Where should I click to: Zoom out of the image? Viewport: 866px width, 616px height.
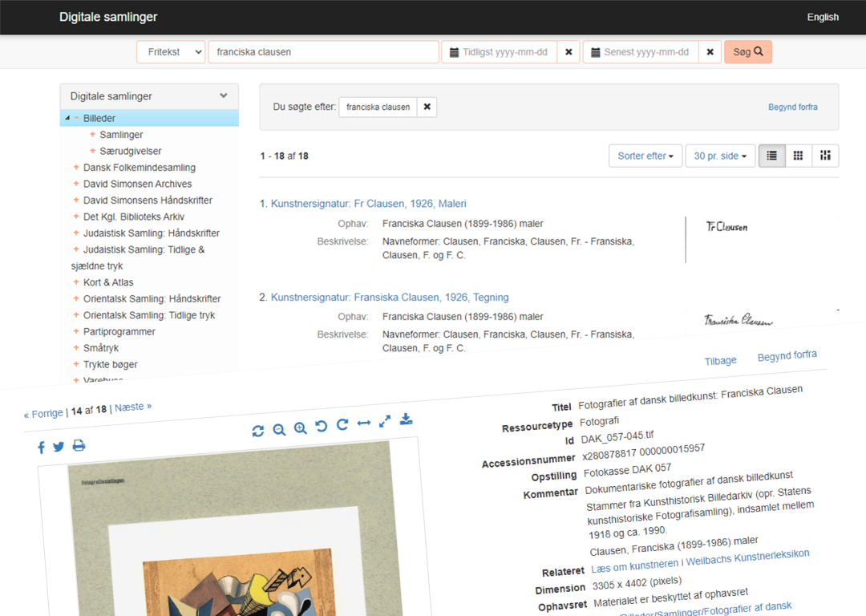coord(279,429)
